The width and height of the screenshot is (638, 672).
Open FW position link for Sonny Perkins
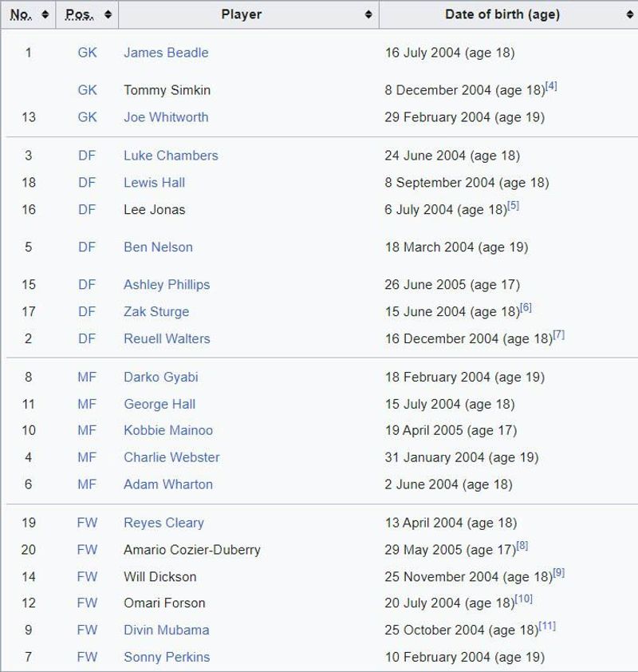[88, 657]
